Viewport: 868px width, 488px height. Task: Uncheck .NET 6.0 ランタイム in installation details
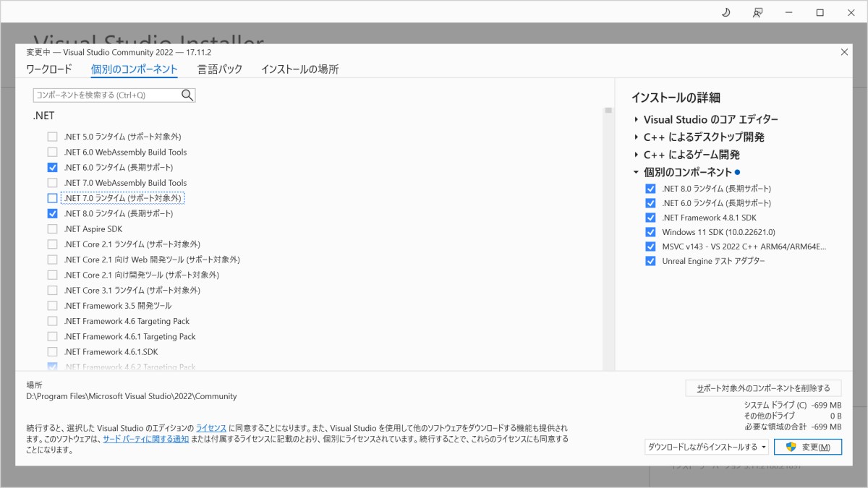point(650,203)
